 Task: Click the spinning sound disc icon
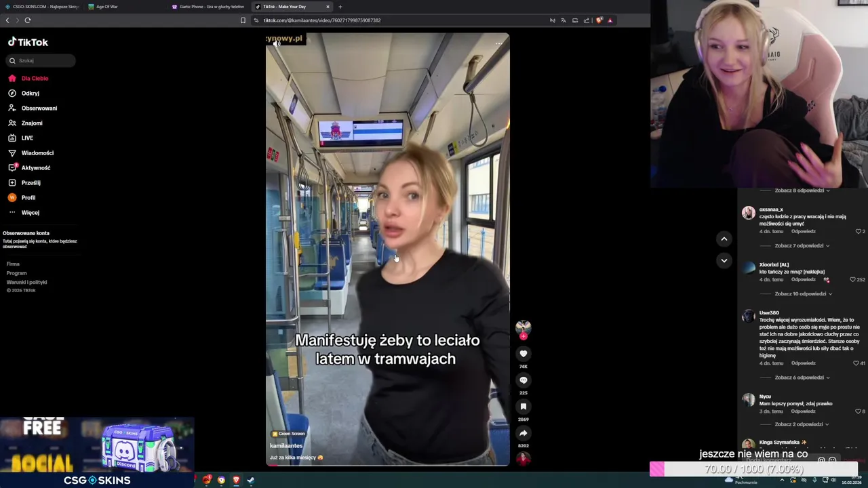[x=523, y=459]
